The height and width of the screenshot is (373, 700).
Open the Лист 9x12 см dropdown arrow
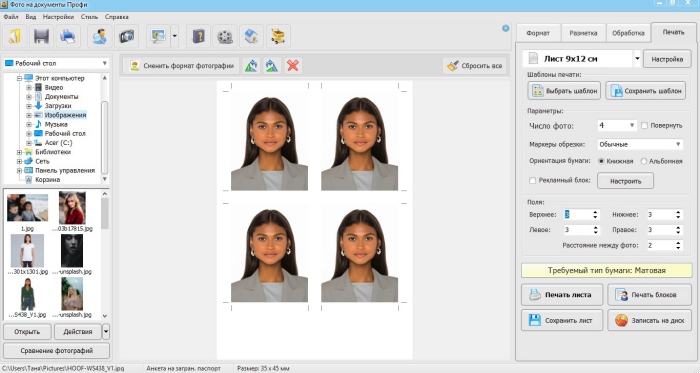(637, 58)
